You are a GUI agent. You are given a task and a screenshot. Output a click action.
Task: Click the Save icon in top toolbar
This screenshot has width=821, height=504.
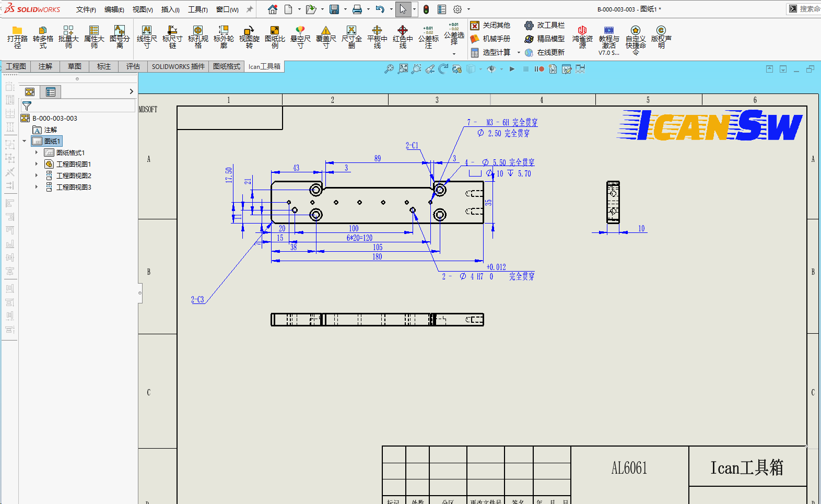334,9
